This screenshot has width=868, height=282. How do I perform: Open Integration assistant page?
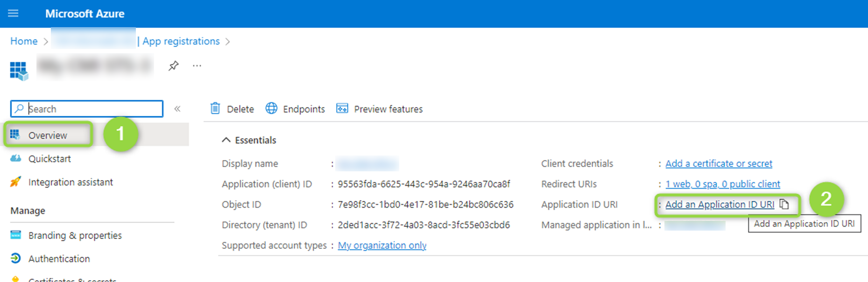[71, 182]
